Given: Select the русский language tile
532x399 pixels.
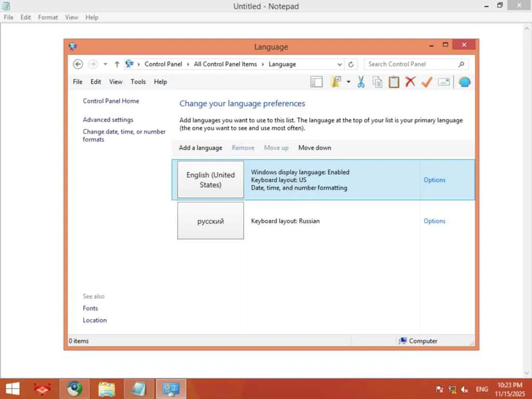Looking at the screenshot, I should click(210, 220).
